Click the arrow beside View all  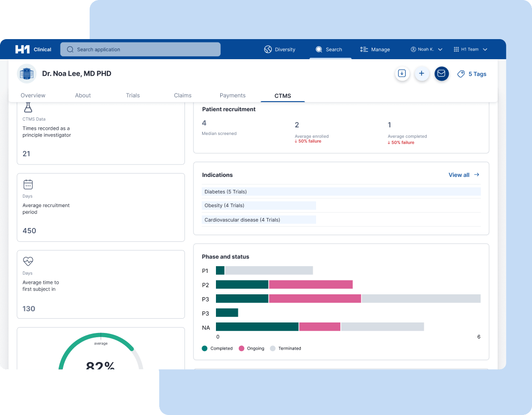click(x=477, y=175)
